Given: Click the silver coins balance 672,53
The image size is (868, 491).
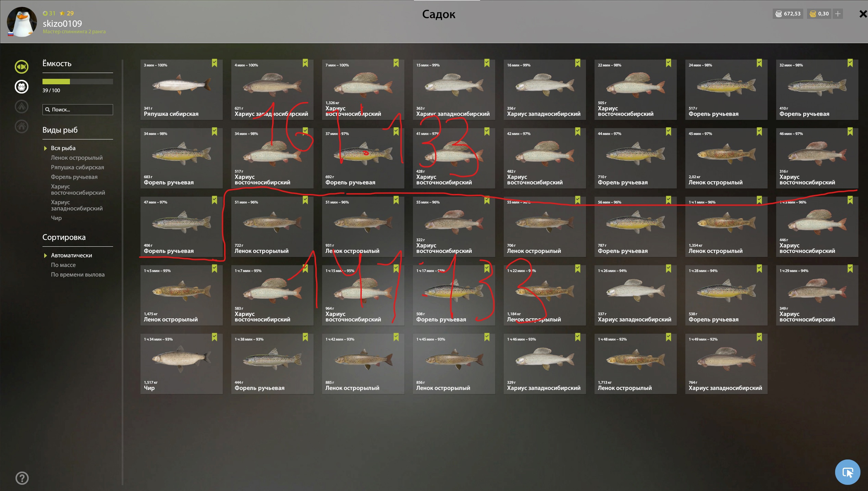Looking at the screenshot, I should [x=788, y=14].
